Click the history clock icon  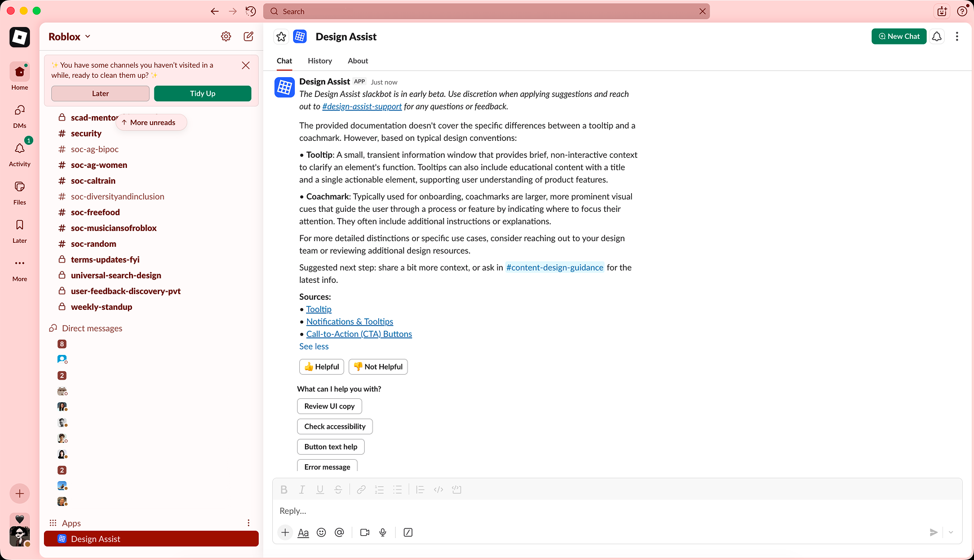tap(251, 11)
